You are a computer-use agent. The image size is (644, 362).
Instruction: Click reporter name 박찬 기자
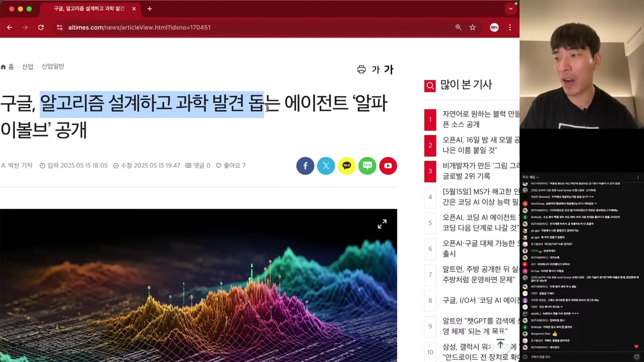coord(17,165)
